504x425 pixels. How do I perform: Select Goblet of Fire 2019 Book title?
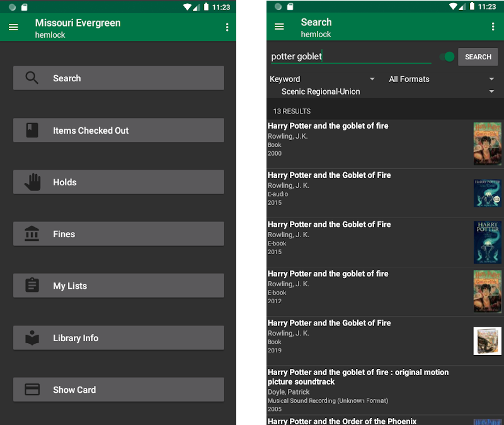329,323
